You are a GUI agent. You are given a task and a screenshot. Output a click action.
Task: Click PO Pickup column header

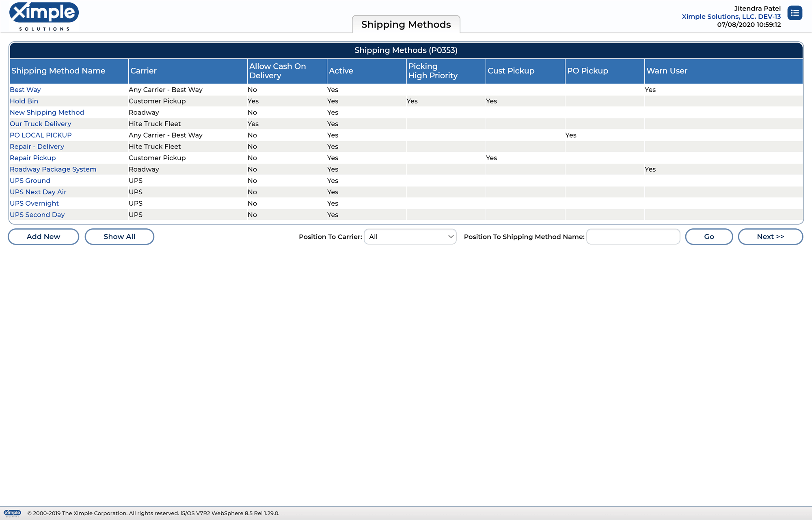click(605, 71)
